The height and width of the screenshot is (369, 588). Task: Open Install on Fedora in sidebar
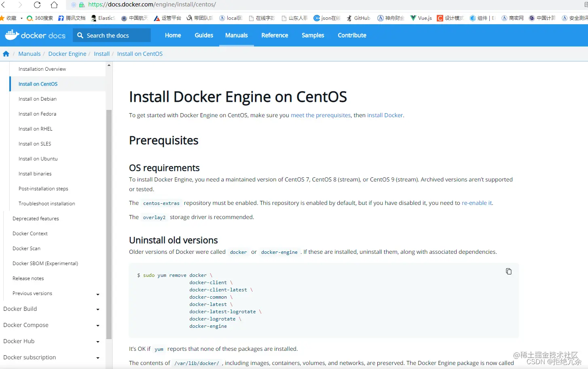37,114
